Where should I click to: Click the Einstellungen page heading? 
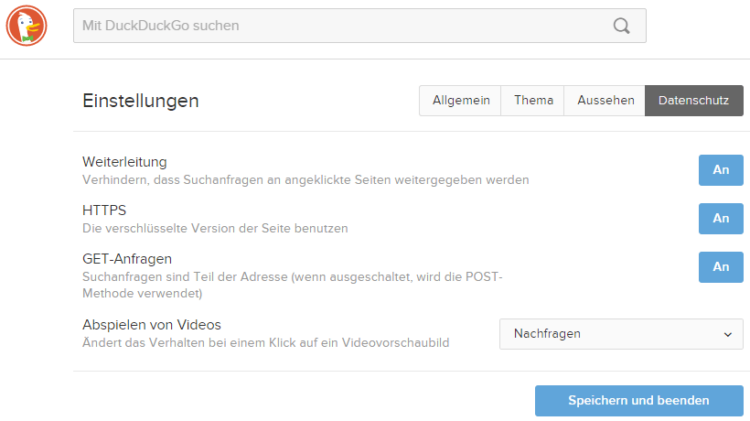[x=140, y=101]
